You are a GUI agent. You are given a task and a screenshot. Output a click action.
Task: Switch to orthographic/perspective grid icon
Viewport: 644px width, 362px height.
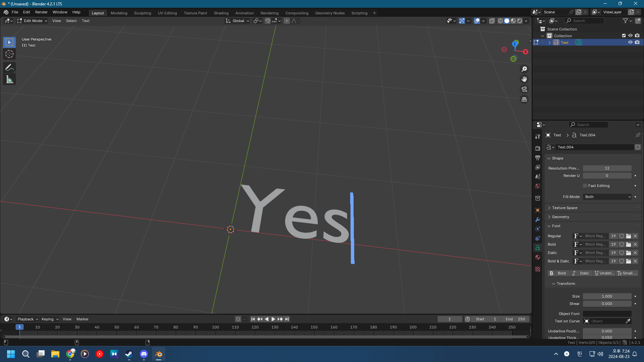point(524,100)
